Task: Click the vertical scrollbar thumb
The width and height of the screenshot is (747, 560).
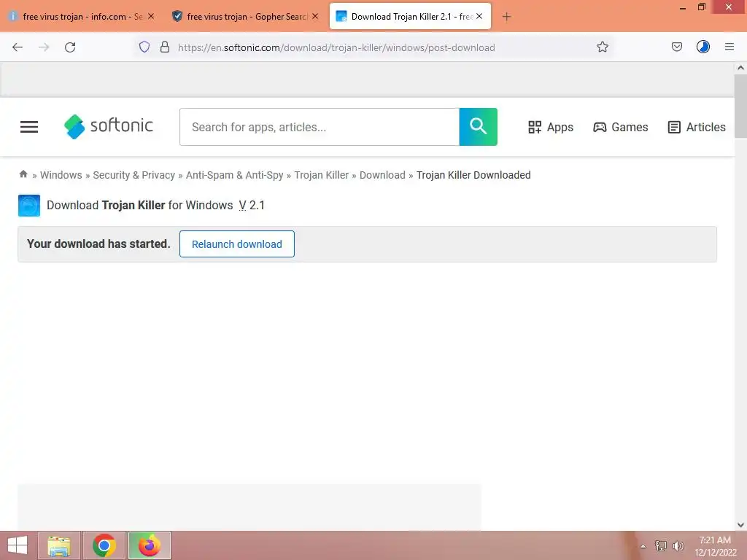Action: click(x=740, y=105)
